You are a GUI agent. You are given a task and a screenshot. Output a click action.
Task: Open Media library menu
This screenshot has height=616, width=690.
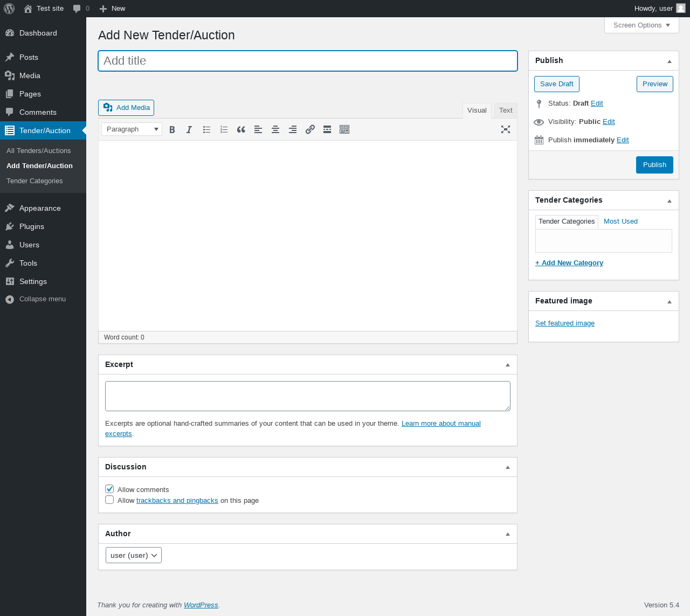(43, 75)
